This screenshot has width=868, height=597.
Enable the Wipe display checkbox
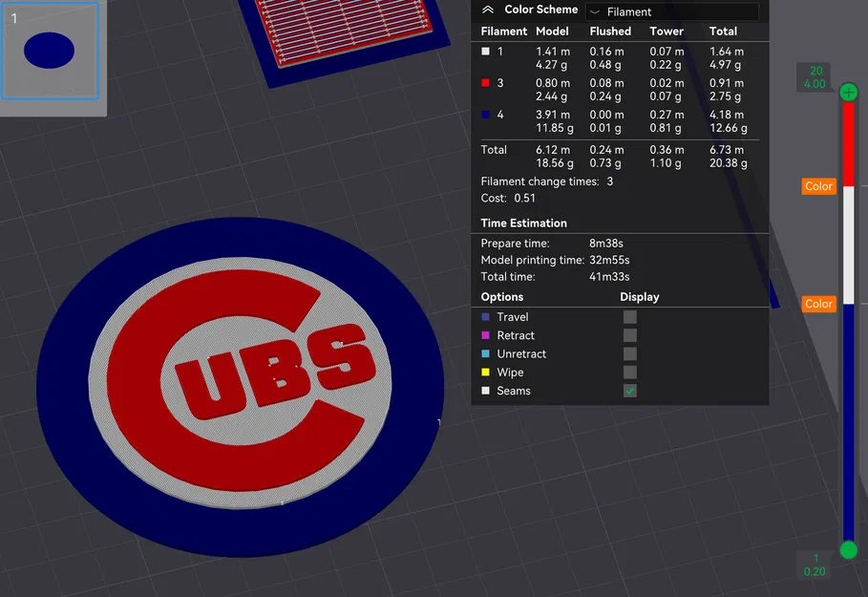click(630, 373)
